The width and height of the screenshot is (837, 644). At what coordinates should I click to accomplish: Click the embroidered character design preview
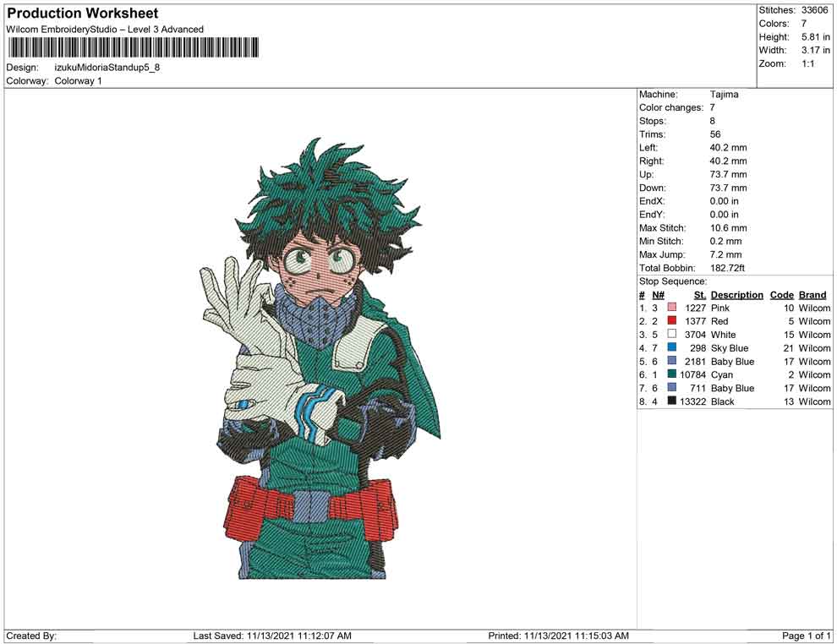point(320,358)
